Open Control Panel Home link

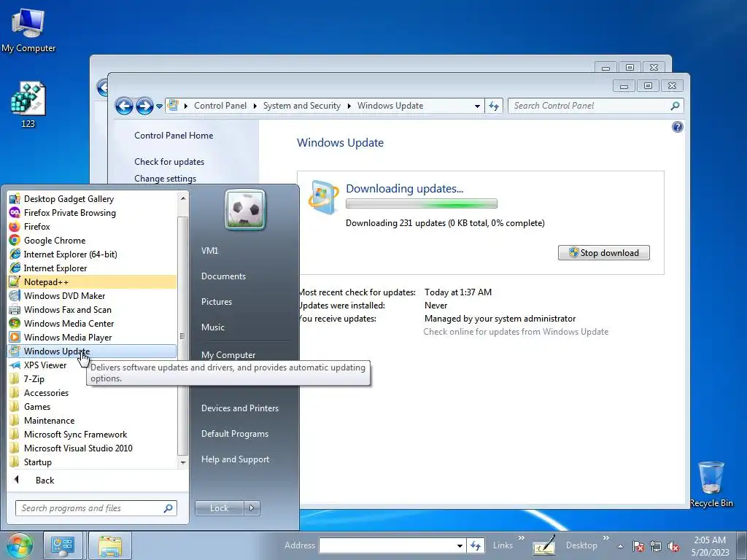tap(174, 136)
